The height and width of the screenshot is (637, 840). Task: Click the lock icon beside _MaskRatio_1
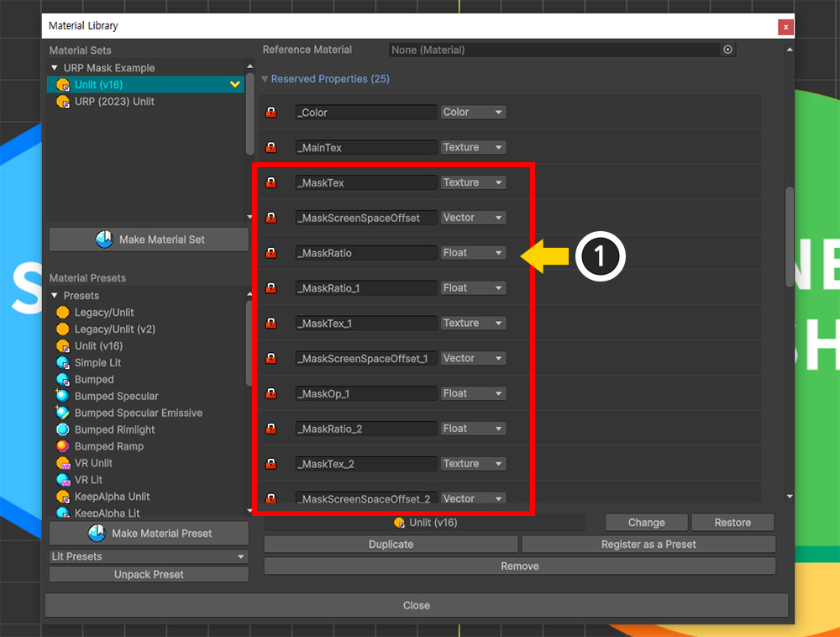tap(271, 288)
